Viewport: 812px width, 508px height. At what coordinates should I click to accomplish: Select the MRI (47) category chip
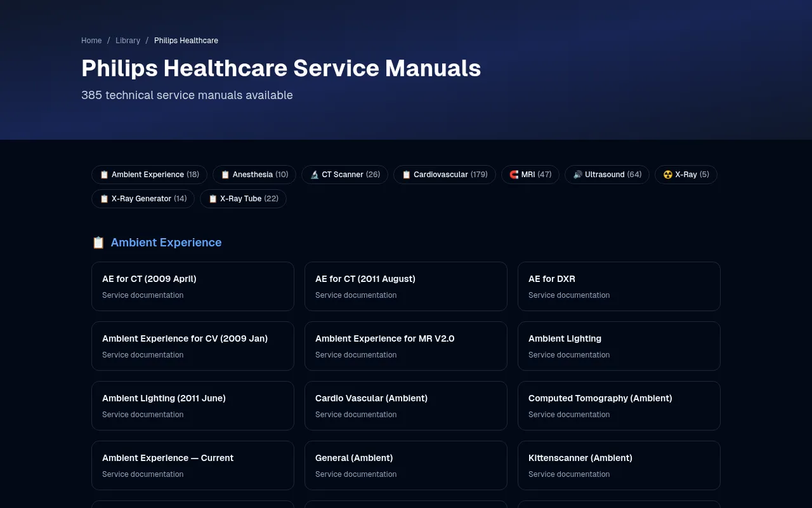coord(530,175)
